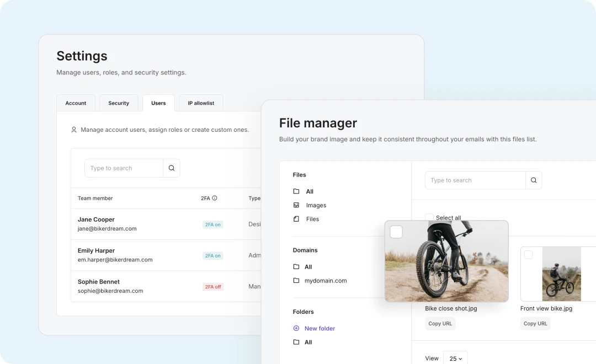
Task: Switch to the Account tab in Settings
Action: point(76,103)
